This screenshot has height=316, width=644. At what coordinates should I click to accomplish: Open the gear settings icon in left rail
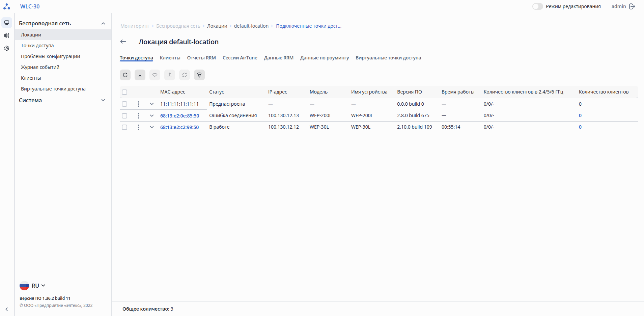[x=7, y=48]
